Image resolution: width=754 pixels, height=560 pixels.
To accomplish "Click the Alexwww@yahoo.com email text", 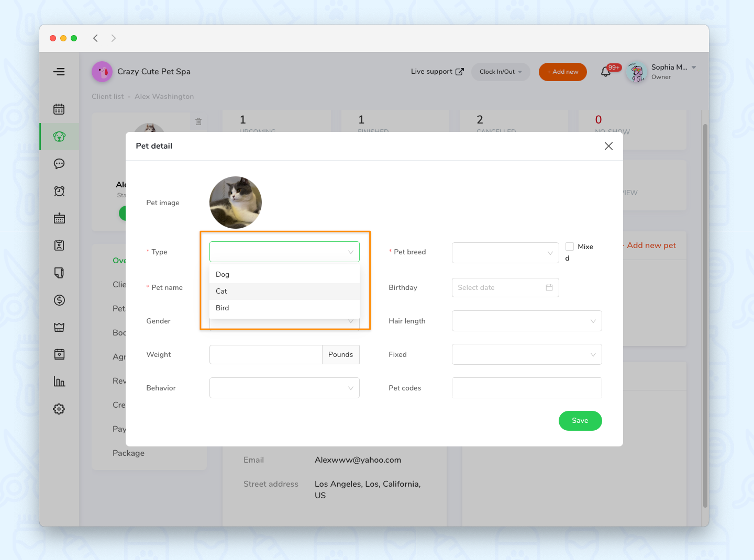I will 358,460.
